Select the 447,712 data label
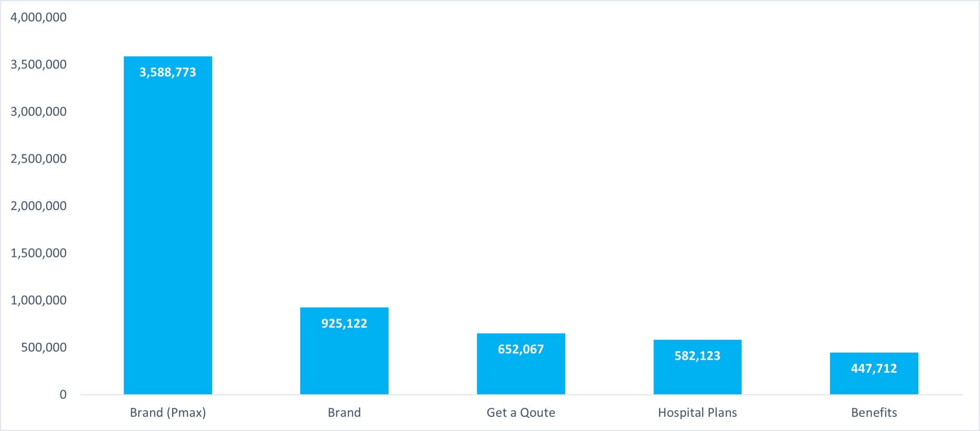Image resolution: width=980 pixels, height=431 pixels. [x=874, y=368]
